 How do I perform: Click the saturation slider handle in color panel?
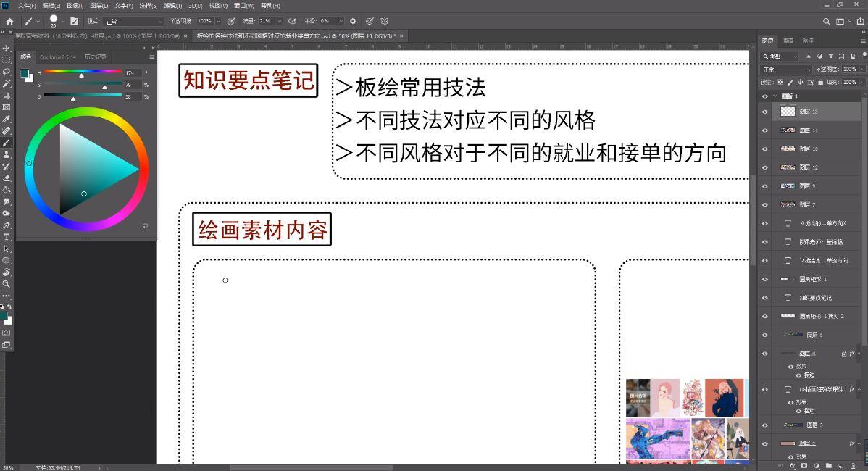(x=104, y=87)
